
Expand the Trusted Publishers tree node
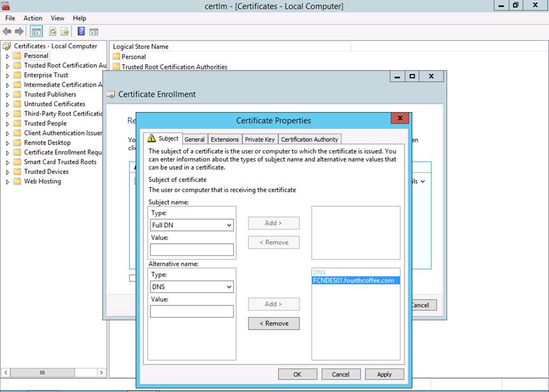click(x=8, y=94)
